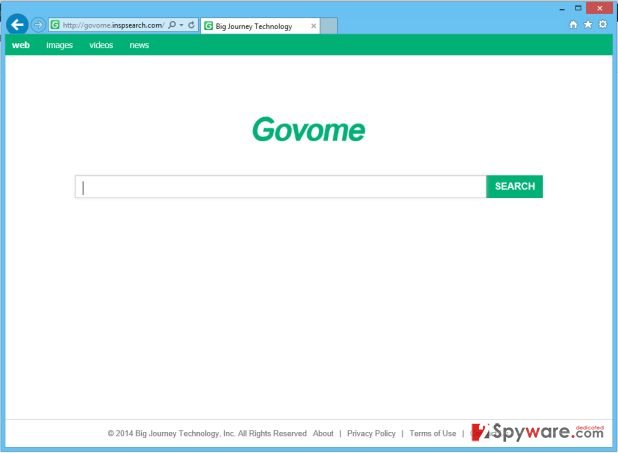Open browser Tools gear icon

(x=603, y=24)
